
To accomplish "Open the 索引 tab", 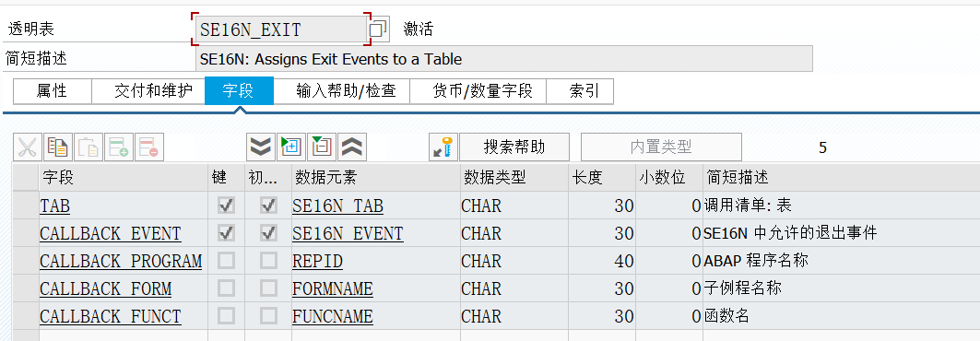I will [580, 91].
